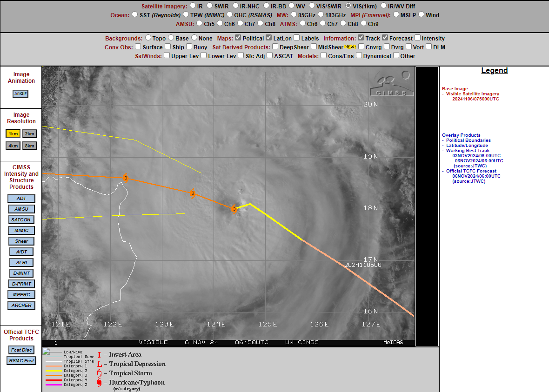Select the VIS/SWIR imagery option
The height and width of the screenshot is (392, 549).
pyautogui.click(x=312, y=6)
